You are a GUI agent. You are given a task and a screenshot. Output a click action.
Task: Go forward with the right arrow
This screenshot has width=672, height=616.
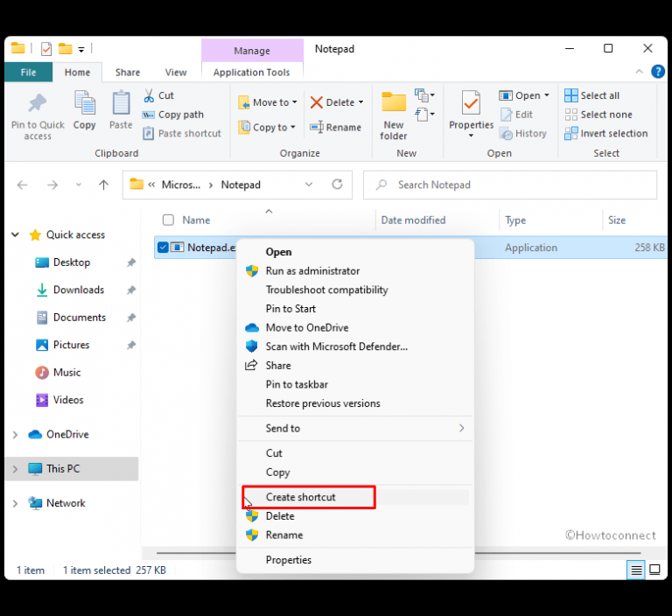coord(52,185)
